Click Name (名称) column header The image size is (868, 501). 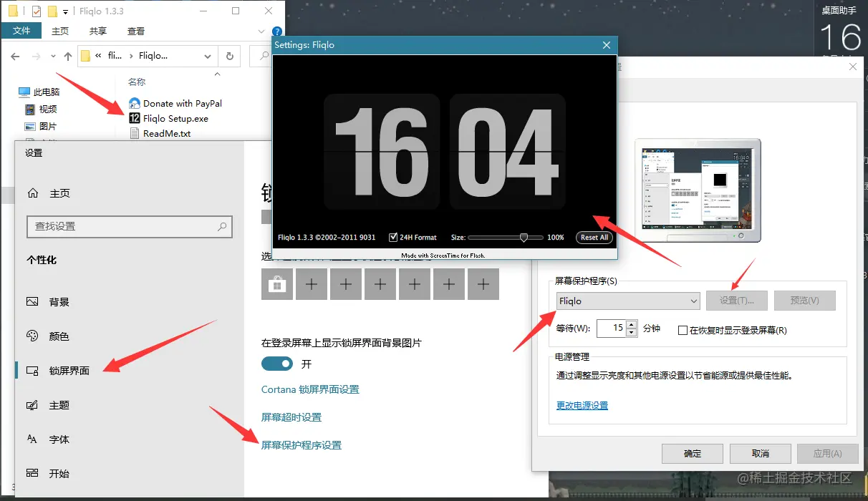click(137, 82)
